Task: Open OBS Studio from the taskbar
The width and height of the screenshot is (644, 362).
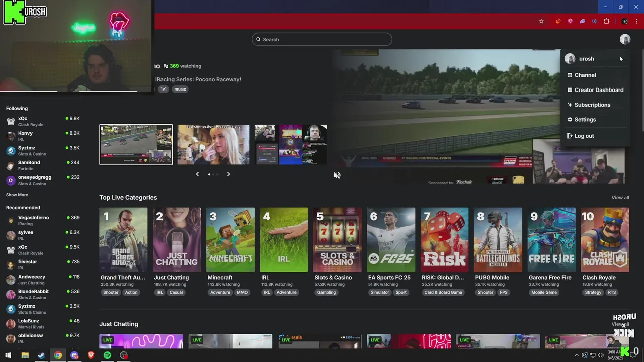Action: (124, 355)
